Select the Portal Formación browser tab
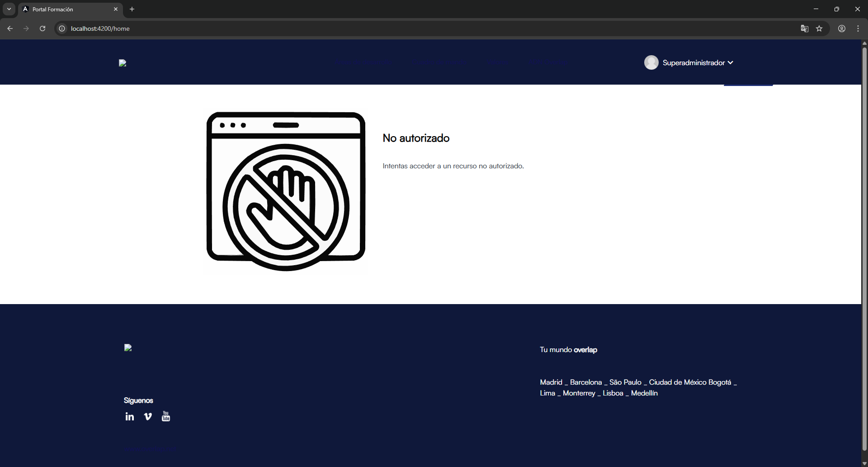 point(71,9)
